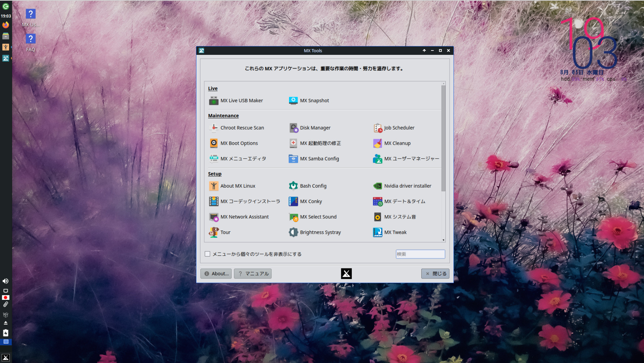Click the Setup section heading
This screenshot has height=363, width=644.
(215, 174)
